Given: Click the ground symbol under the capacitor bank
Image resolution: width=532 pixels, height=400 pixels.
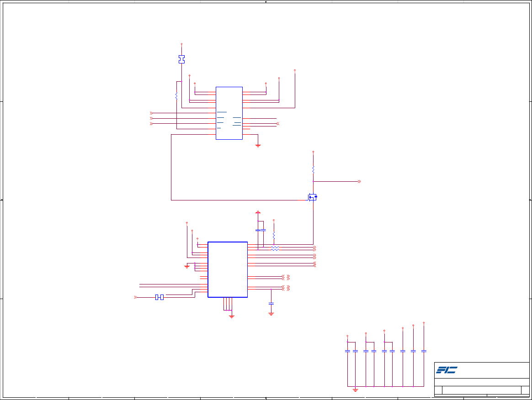Looking at the screenshot, I should [x=355, y=390].
